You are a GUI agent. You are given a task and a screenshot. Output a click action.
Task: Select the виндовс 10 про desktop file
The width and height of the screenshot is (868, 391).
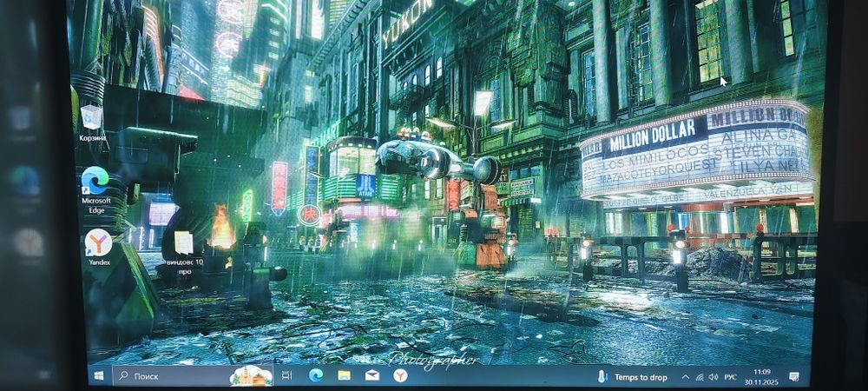click(184, 253)
